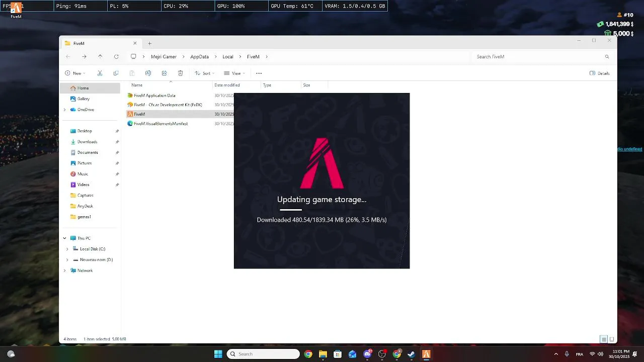Click the Share icon in Explorer toolbar
This screenshot has height=362, width=644.
click(164, 73)
